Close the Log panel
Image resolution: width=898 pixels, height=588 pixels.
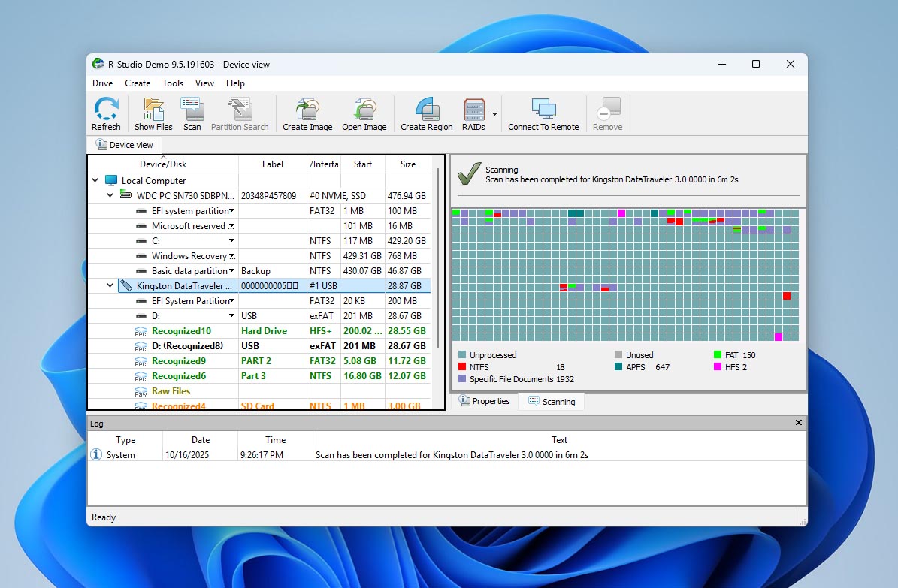(799, 423)
